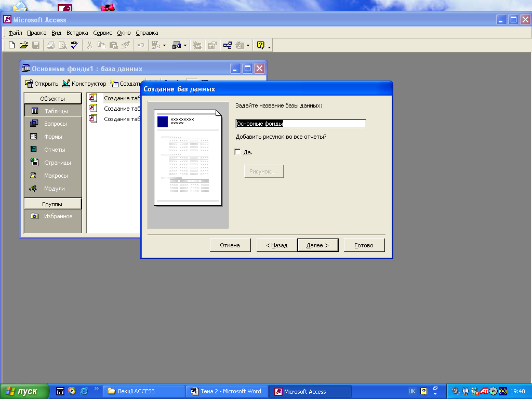Open the dropdown arrow next to Office Links
The image size is (532, 399).
click(165, 46)
